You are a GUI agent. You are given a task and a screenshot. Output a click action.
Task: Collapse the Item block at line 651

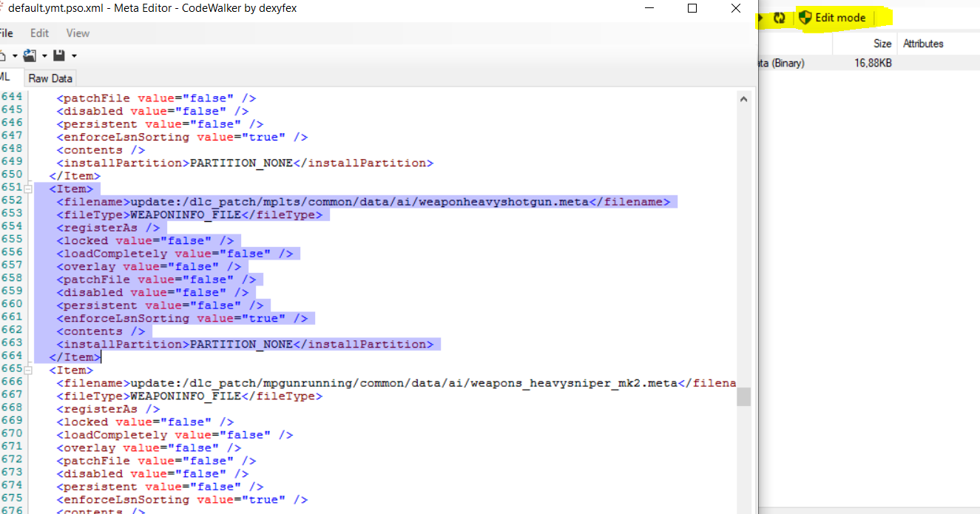coord(28,189)
